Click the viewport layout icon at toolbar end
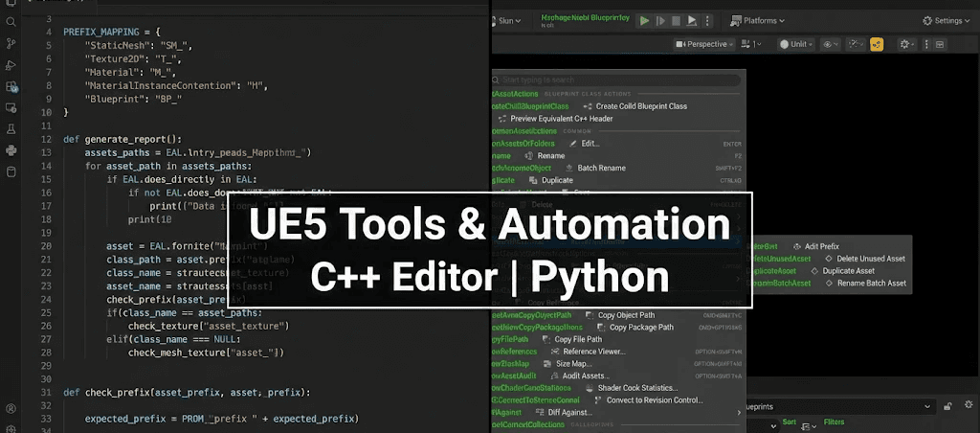Screen dimensions: 980x433 click(940, 44)
